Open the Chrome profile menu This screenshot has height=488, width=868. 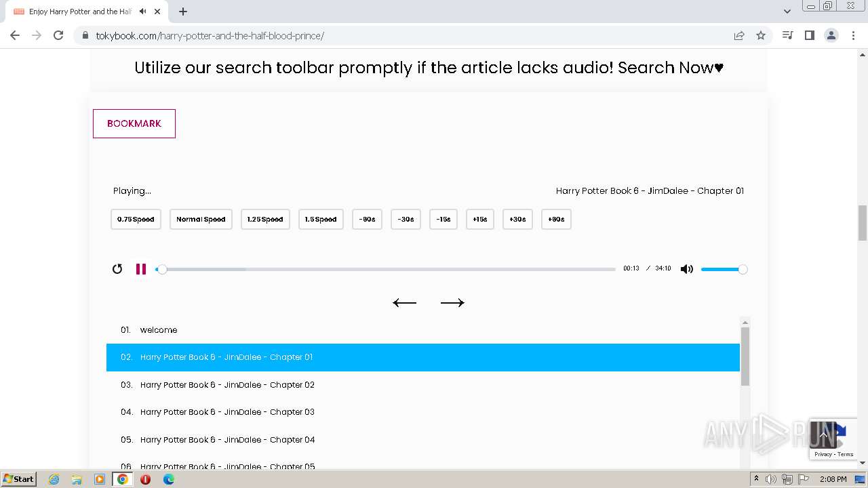[x=831, y=35]
